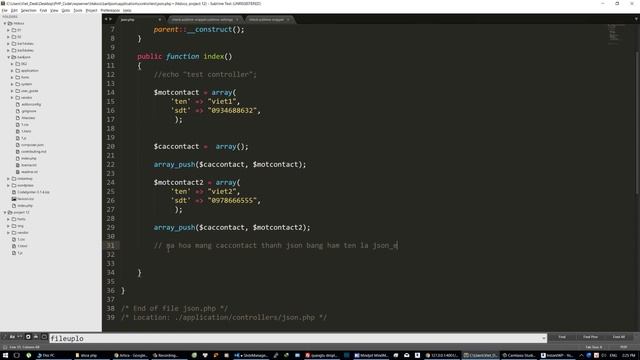Click the editor vertical scrollbar
This screenshot has width=640, height=360.
[x=637, y=122]
